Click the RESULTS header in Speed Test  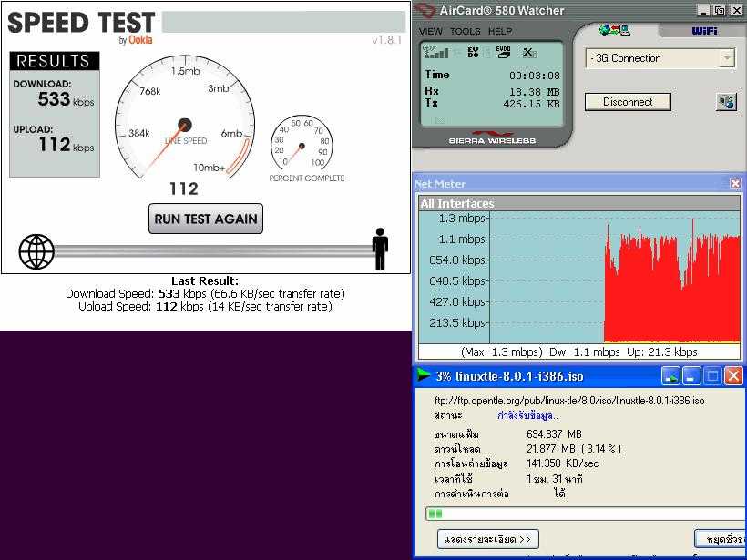click(x=55, y=61)
